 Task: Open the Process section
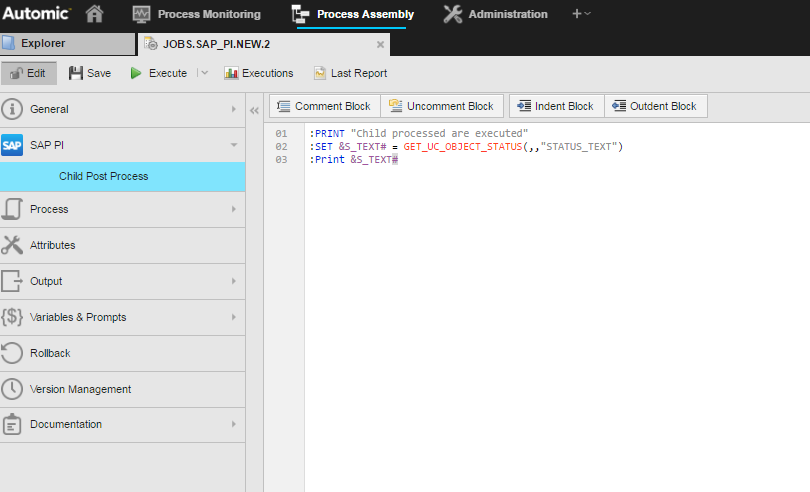click(x=122, y=209)
